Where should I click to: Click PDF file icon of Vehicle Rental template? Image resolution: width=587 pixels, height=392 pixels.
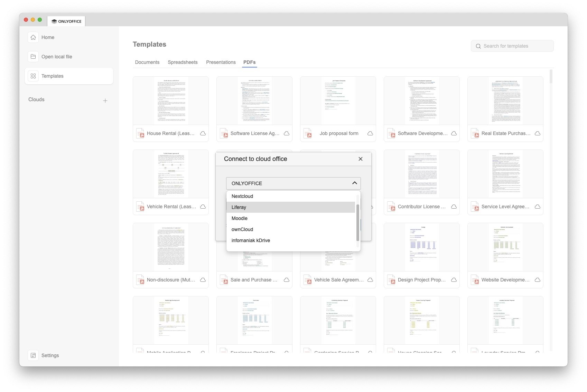coord(140,207)
